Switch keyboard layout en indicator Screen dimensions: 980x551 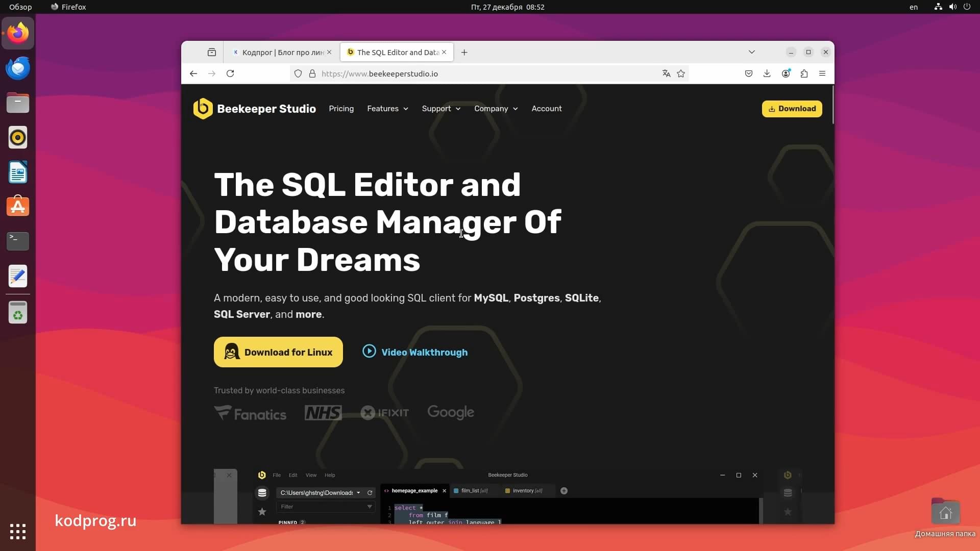click(914, 7)
